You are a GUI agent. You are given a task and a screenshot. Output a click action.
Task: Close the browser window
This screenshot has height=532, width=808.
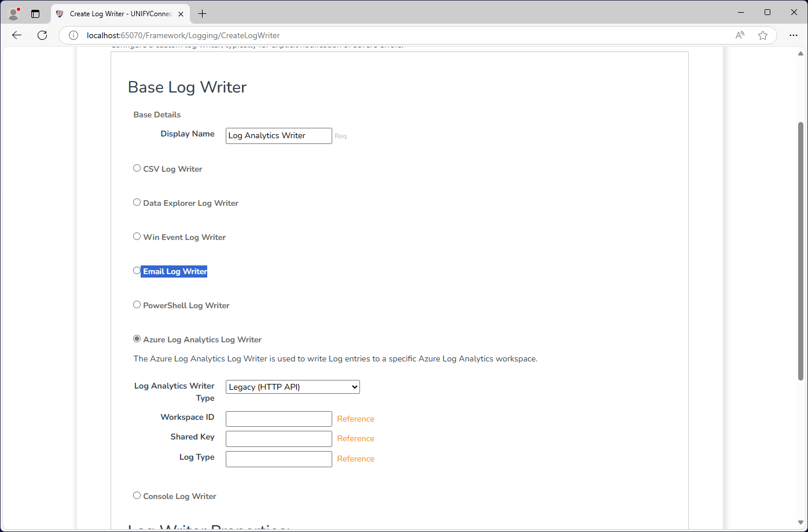tap(794, 12)
